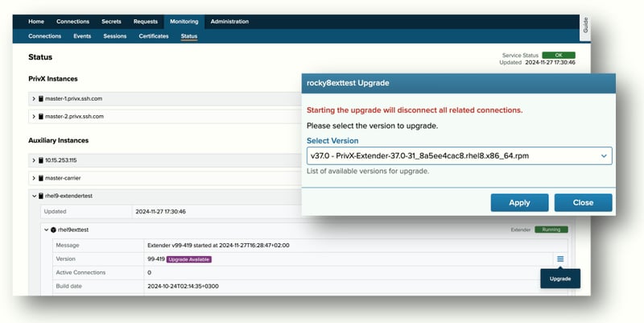644x323 pixels.
Task: Go to the Secrets menu
Action: (111, 22)
